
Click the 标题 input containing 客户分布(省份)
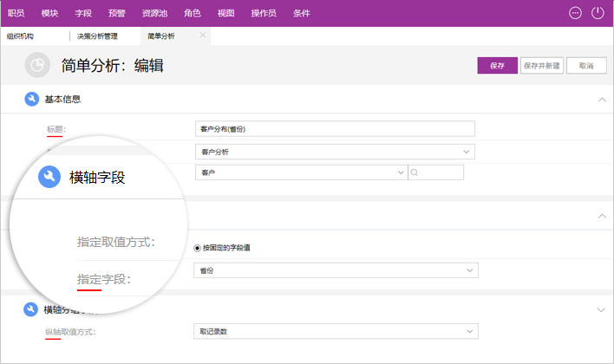tap(335, 128)
